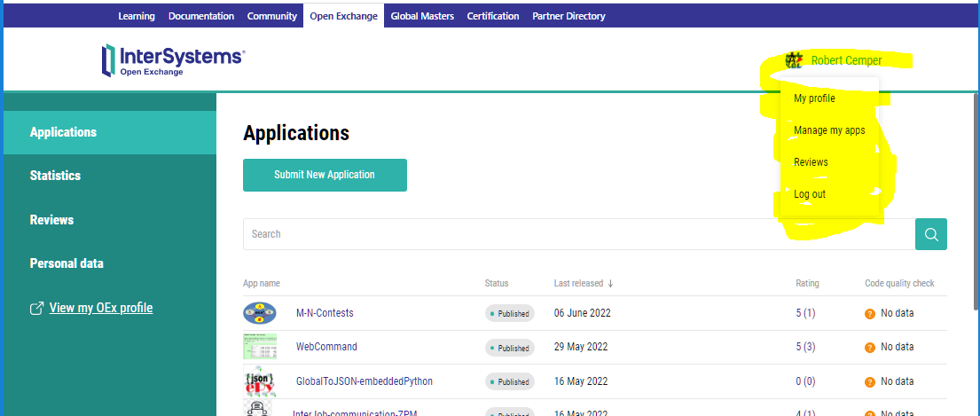
Task: Go to the Documentation tab
Action: [201, 16]
